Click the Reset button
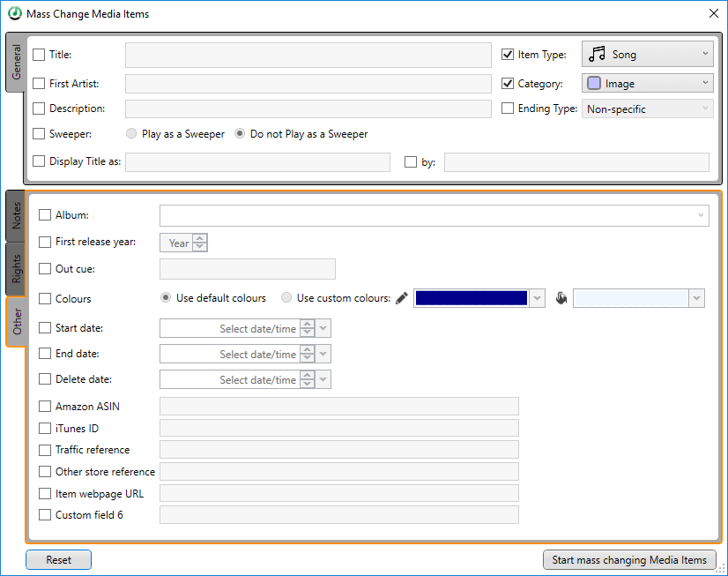Image resolution: width=728 pixels, height=576 pixels. pyautogui.click(x=58, y=559)
